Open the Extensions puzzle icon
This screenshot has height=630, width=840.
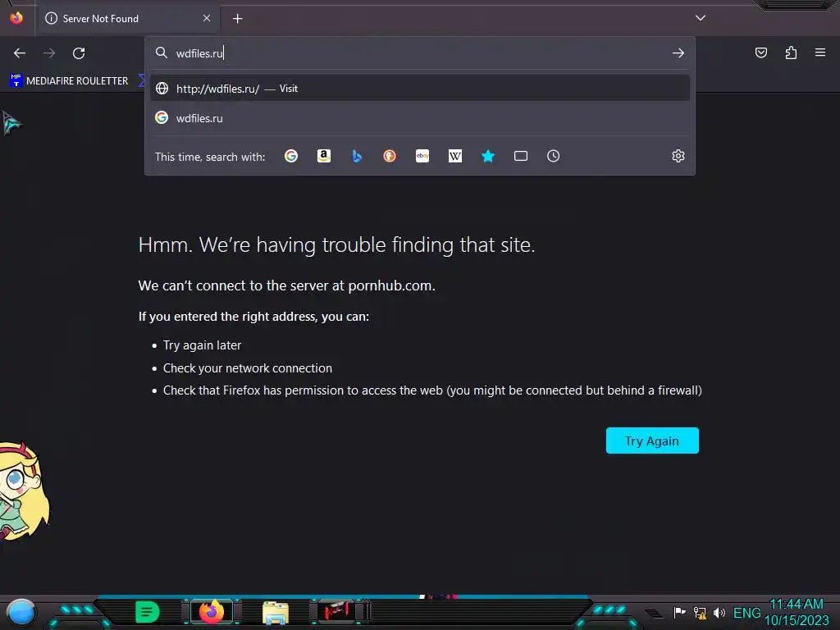tap(791, 52)
